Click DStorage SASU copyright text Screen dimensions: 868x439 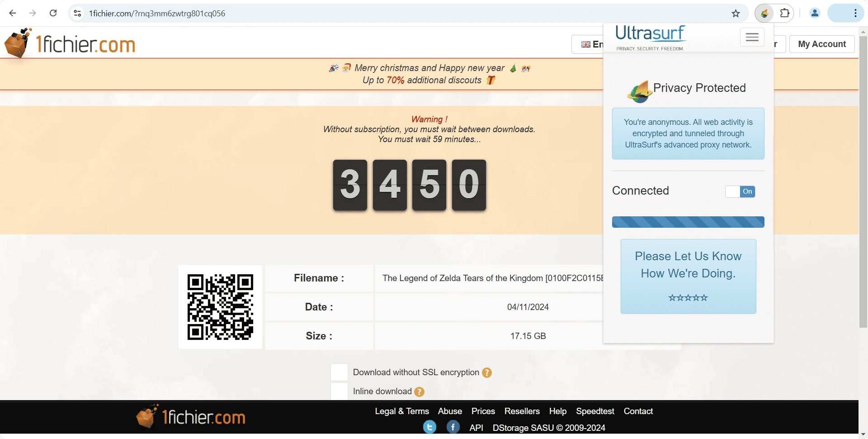pyautogui.click(x=549, y=428)
